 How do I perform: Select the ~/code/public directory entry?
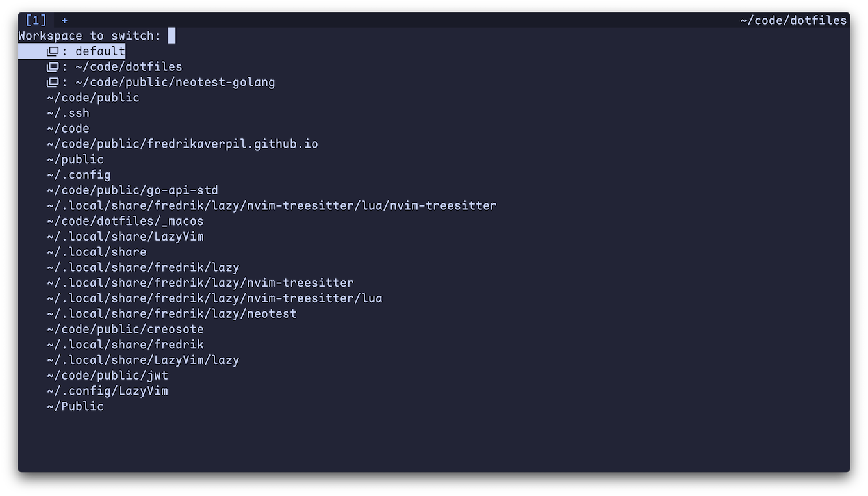pyautogui.click(x=92, y=97)
